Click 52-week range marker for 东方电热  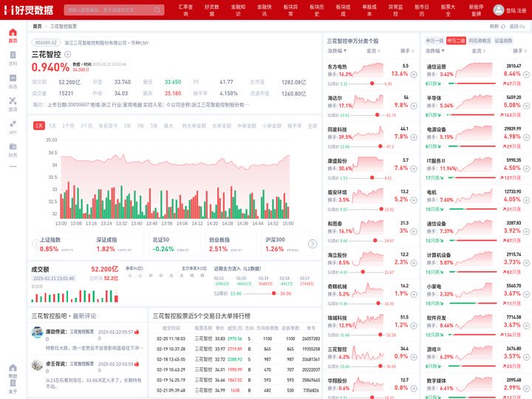pyautogui.click(x=372, y=83)
